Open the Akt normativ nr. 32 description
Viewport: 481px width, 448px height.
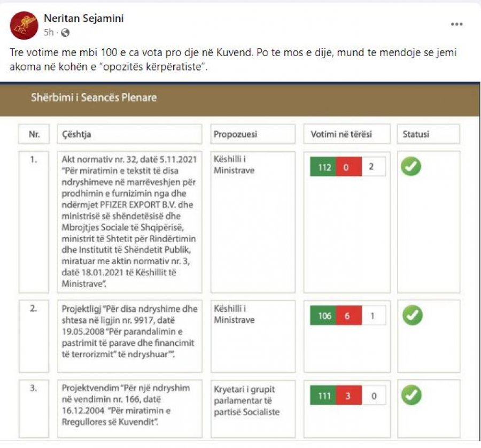pos(129,221)
